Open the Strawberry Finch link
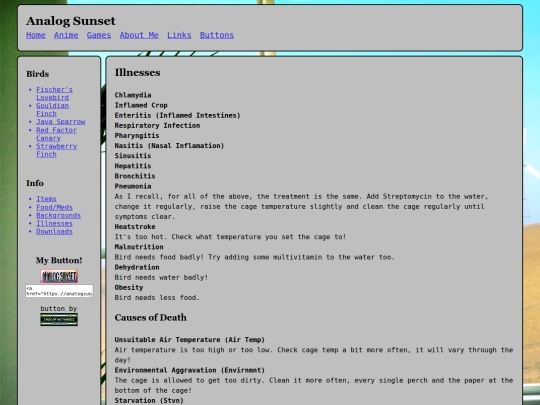 tap(56, 150)
